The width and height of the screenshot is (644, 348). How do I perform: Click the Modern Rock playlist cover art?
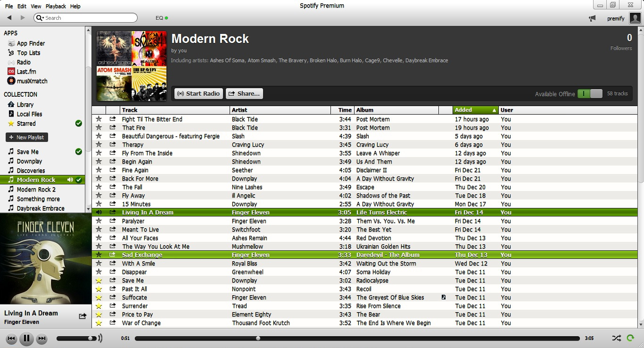coord(132,66)
